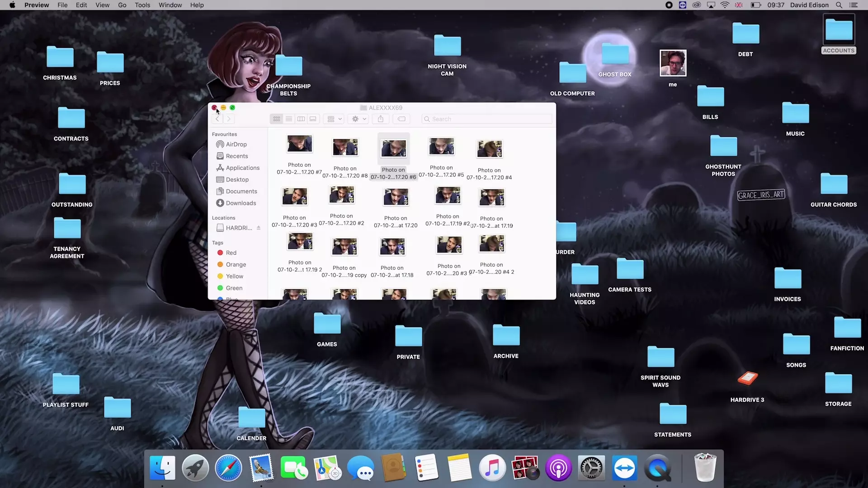
Task: Switch Finder window to column view
Action: (301, 119)
